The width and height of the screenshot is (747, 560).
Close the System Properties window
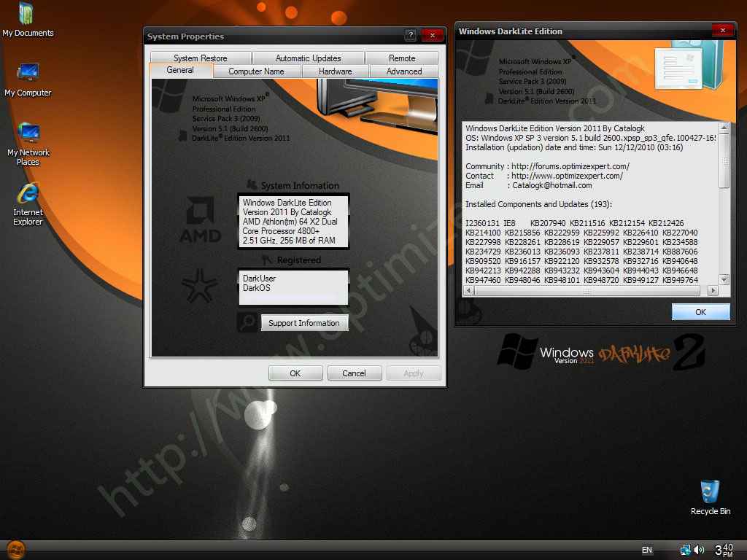[433, 35]
